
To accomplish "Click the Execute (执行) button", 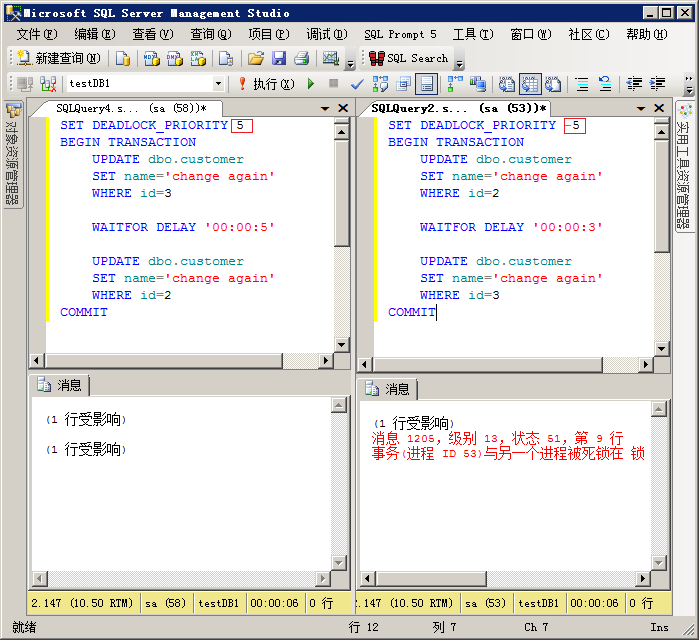I will point(267,84).
